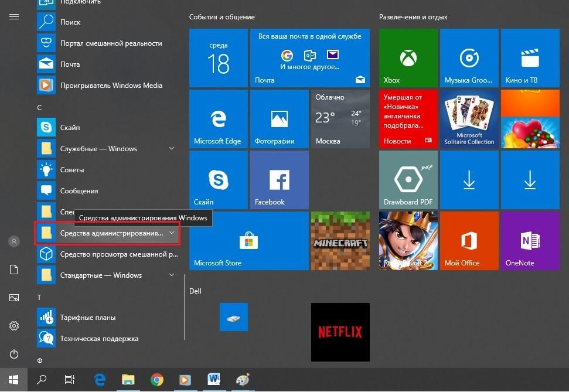Viewport: 569px width, 392px height.
Task: Open Settings via the gear icon
Action: click(x=14, y=326)
